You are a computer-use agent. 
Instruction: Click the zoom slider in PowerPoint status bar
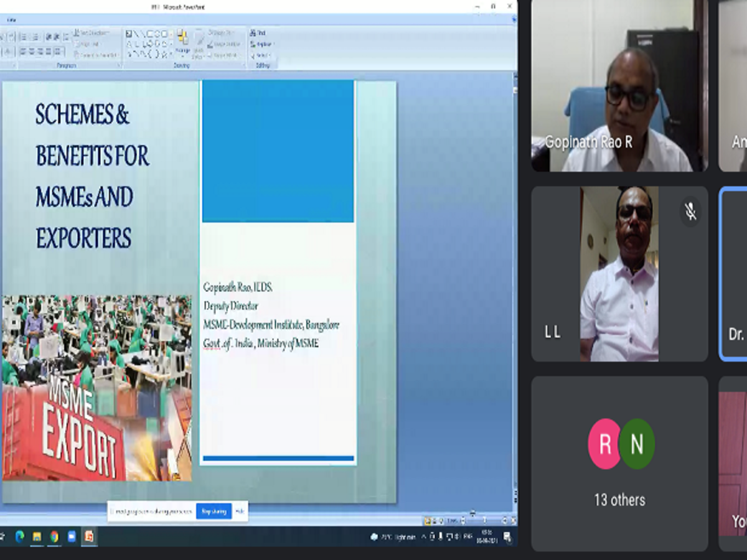[484, 520]
